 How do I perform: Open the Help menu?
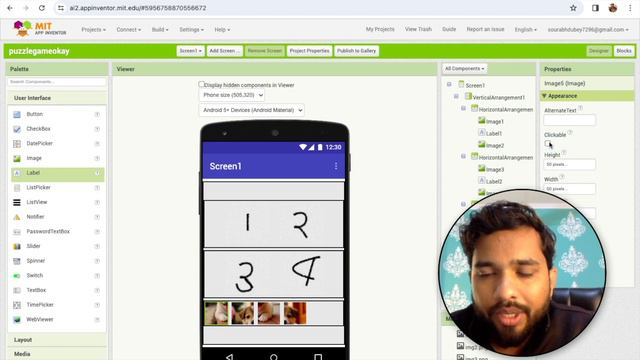[222, 29]
